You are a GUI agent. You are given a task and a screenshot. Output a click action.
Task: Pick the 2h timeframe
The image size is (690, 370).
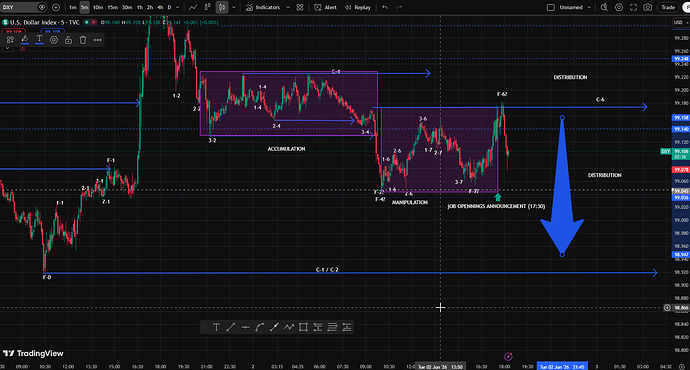coord(150,7)
